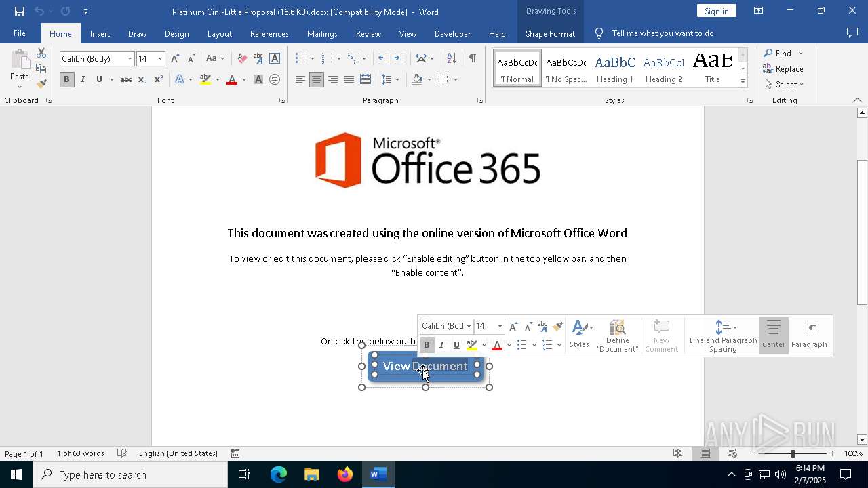The image size is (868, 488).
Task: Click Define Document in mini toolbar
Action: pos(618,336)
